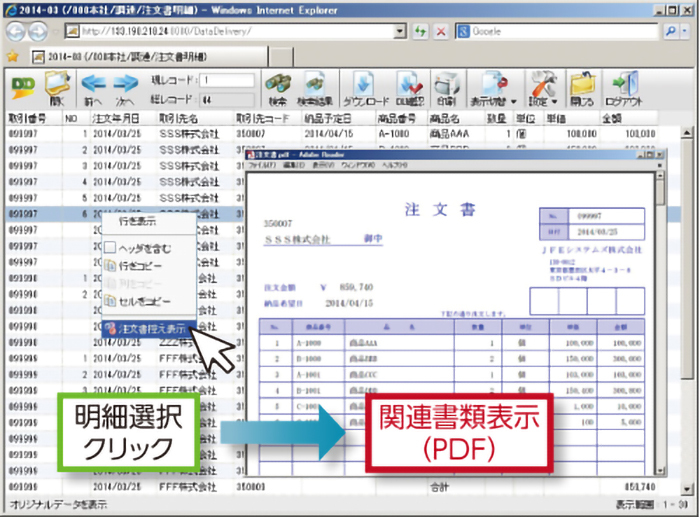The height and width of the screenshot is (517, 700).
Task: Open the ファイル menu in Adobe Reader
Action: click(262, 165)
